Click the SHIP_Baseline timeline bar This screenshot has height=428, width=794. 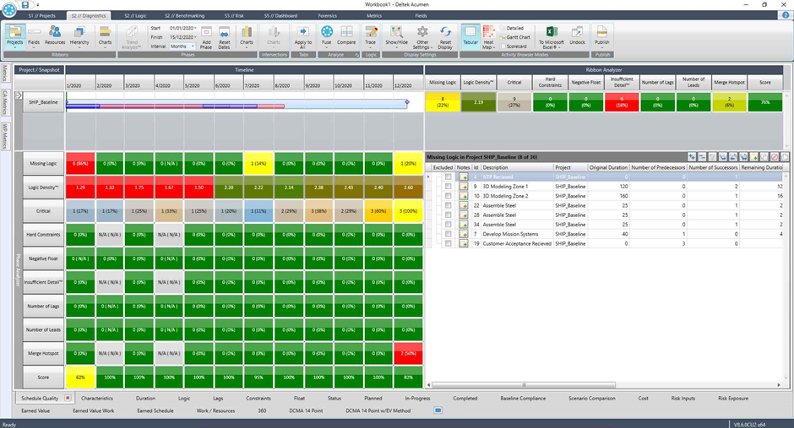[x=237, y=104]
